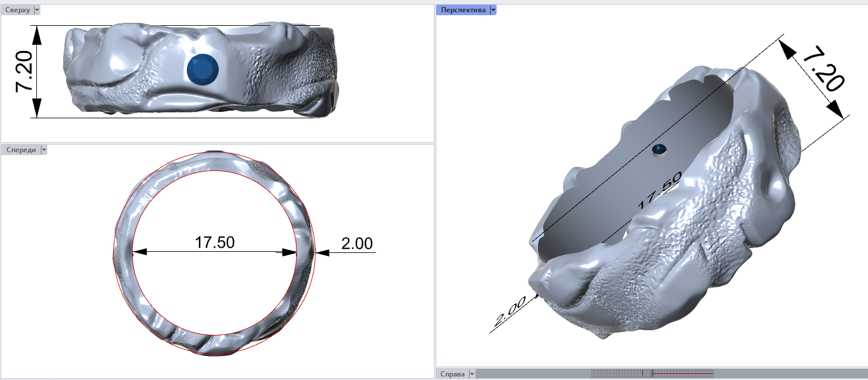Open the Справа viewport dropdown arrow

coord(472,374)
